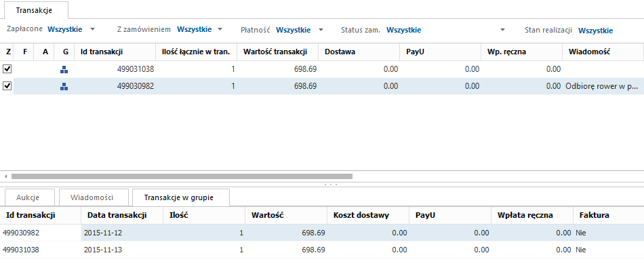Click the Wartość header in bottom grid
This screenshot has width=644, height=270.
point(286,215)
